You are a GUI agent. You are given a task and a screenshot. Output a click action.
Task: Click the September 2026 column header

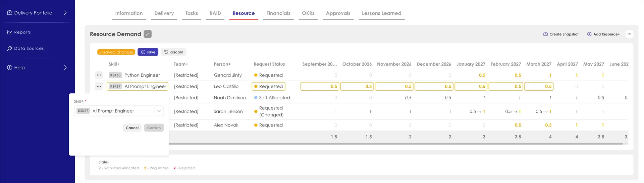click(320, 64)
